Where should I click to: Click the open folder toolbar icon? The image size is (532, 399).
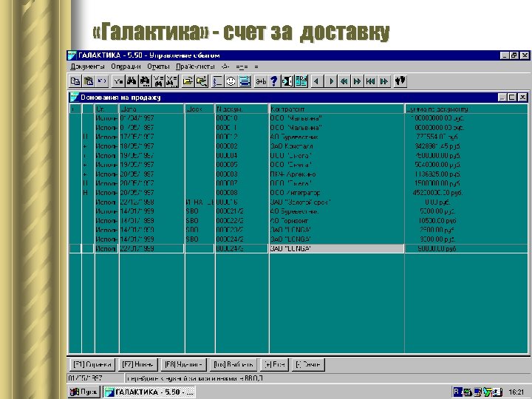tap(188, 81)
